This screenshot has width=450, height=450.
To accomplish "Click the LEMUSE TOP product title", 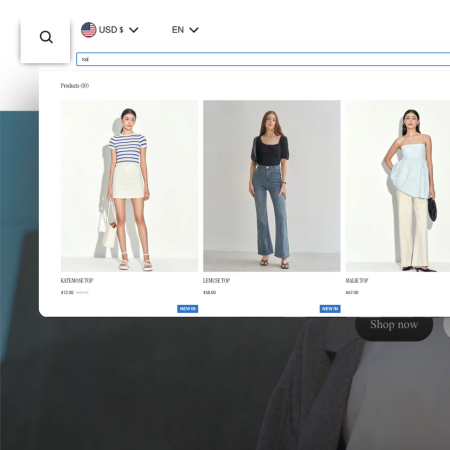I will tap(217, 281).
